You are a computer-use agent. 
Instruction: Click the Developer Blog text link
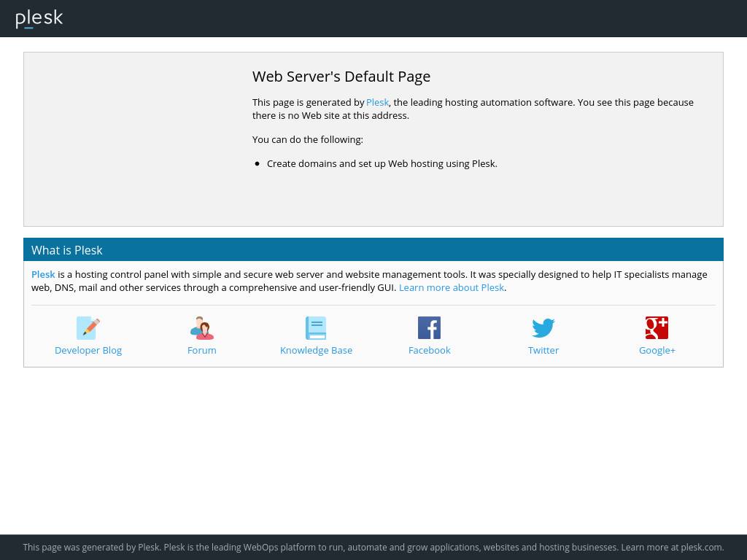click(x=88, y=351)
